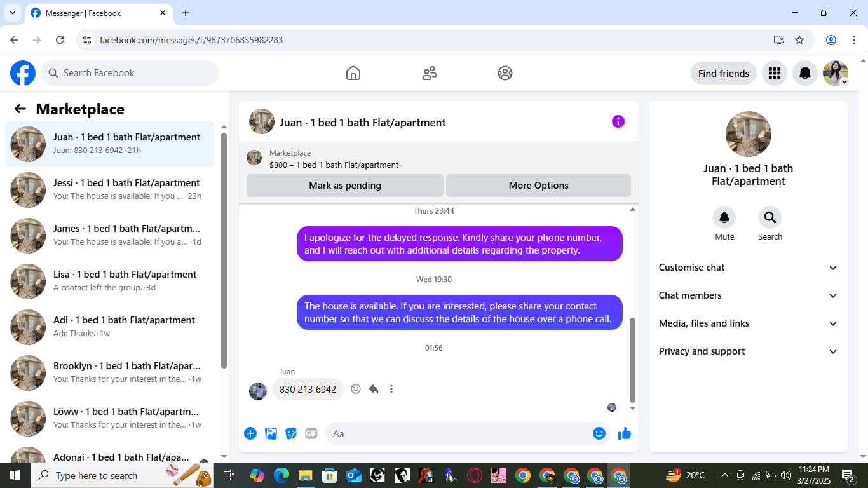Open the Facebook menu grid icon
Image resolution: width=868 pixels, height=488 pixels.
tap(774, 73)
